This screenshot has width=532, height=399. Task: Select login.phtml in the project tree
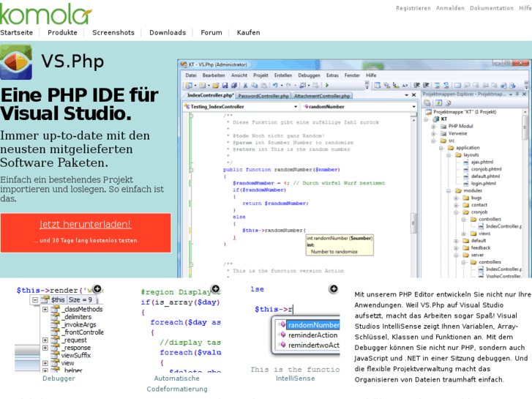coord(483,183)
